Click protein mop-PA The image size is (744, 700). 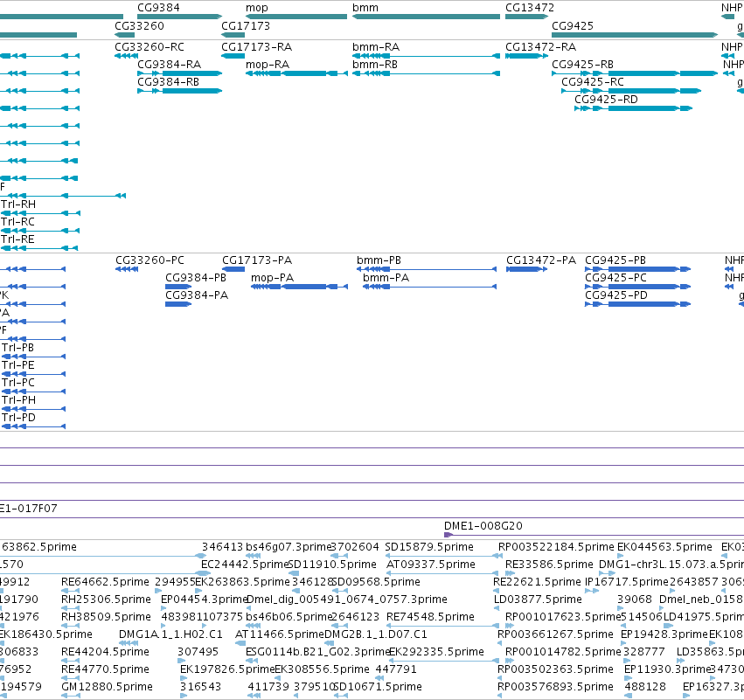pos(273,278)
